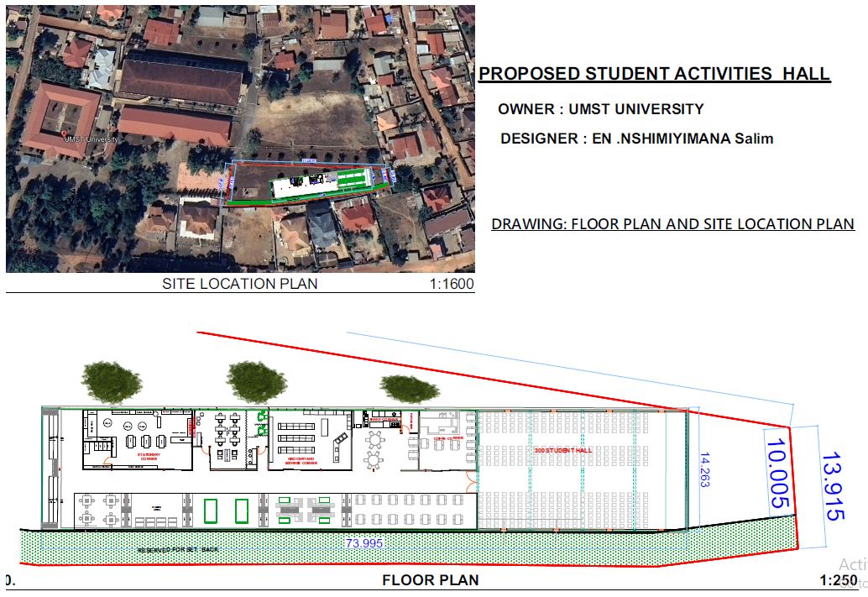Click the 1:1600 scale label

[451, 285]
